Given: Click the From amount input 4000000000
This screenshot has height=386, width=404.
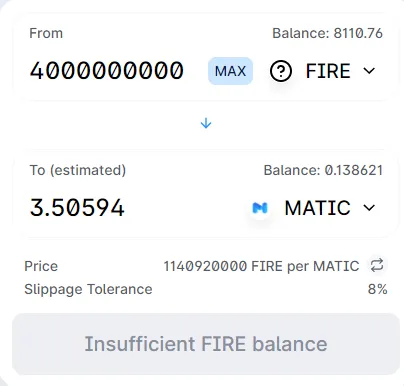Looking at the screenshot, I should (x=107, y=71).
